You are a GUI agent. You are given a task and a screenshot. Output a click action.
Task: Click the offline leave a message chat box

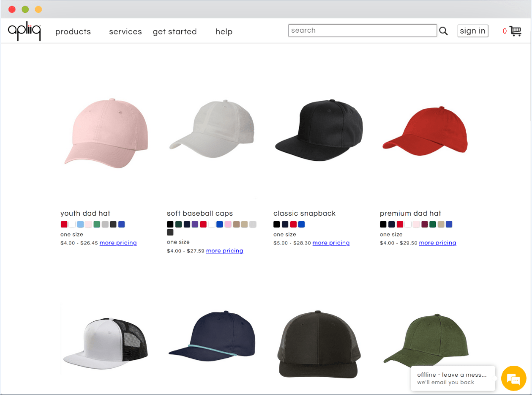[x=453, y=378]
